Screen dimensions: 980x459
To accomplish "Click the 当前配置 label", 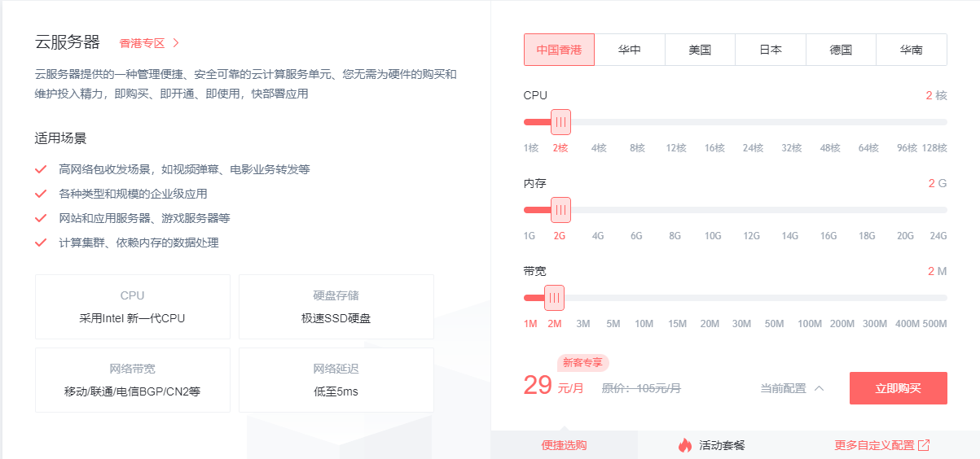I will point(783,388).
